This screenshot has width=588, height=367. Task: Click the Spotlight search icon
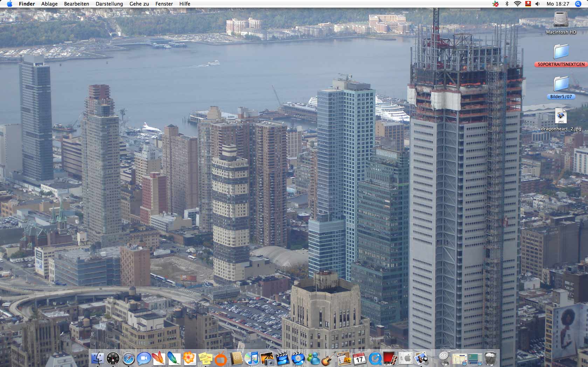(x=578, y=4)
